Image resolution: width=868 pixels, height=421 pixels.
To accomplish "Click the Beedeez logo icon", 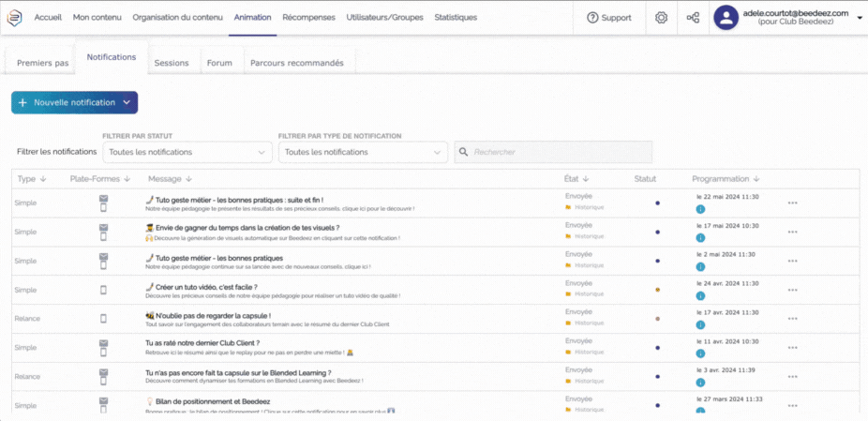I will click(16, 18).
